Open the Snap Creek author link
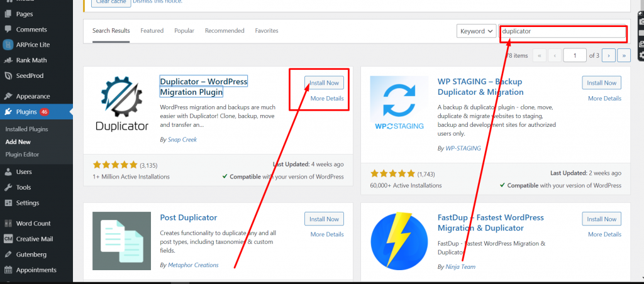 point(182,139)
